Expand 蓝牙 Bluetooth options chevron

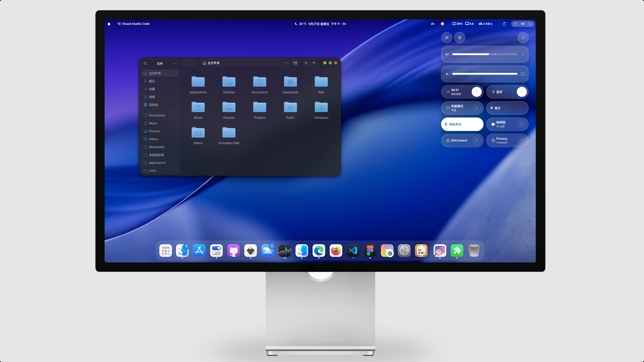click(522, 92)
